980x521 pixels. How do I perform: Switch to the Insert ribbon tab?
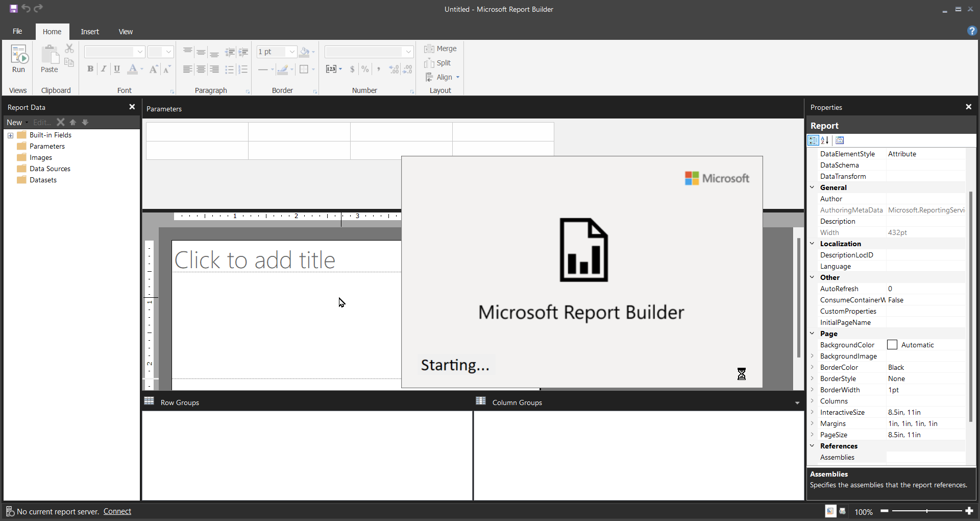tap(90, 32)
